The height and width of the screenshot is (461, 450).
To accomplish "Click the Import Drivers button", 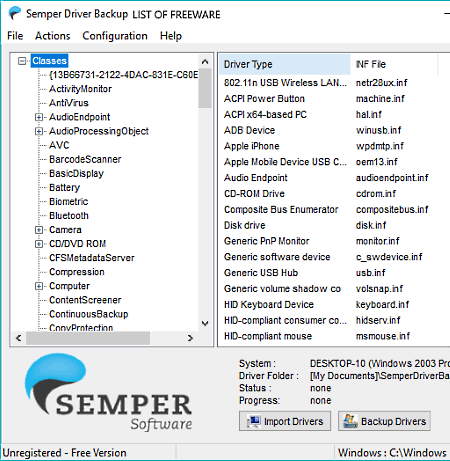I will tap(285, 421).
